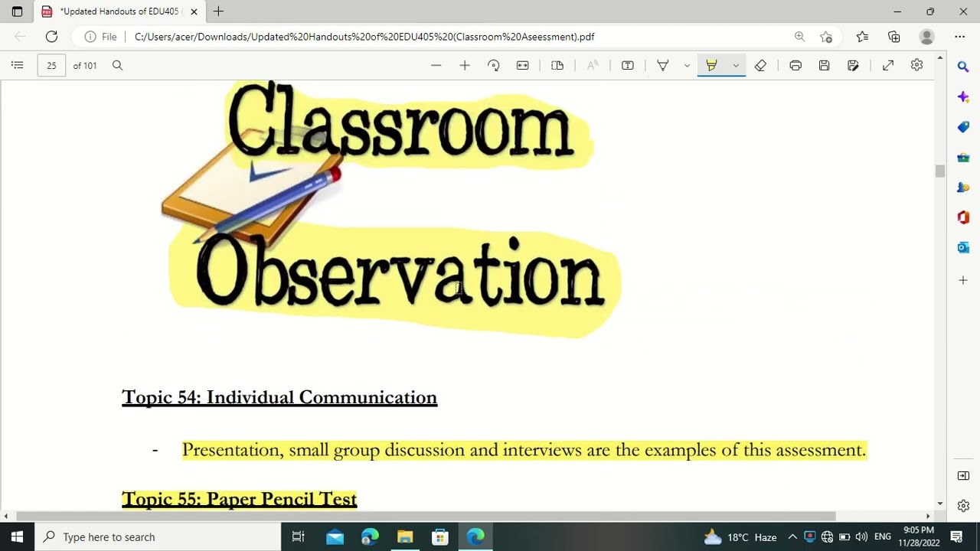The image size is (980, 551).
Task: Rotate the PDF page
Action: coord(494,65)
